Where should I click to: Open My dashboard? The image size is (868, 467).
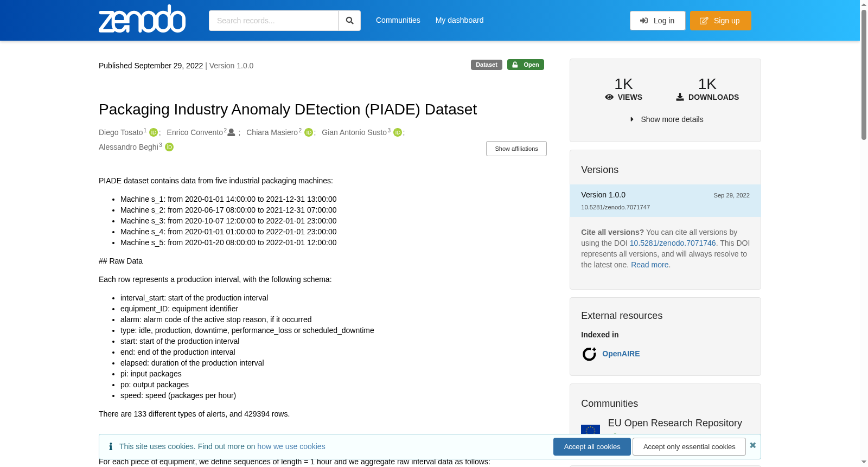coord(459,20)
